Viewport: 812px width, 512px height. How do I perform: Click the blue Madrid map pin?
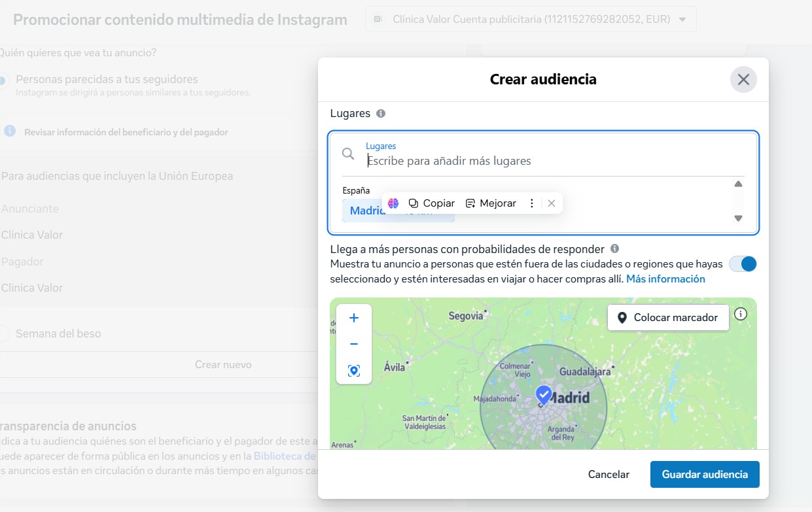coord(543,395)
